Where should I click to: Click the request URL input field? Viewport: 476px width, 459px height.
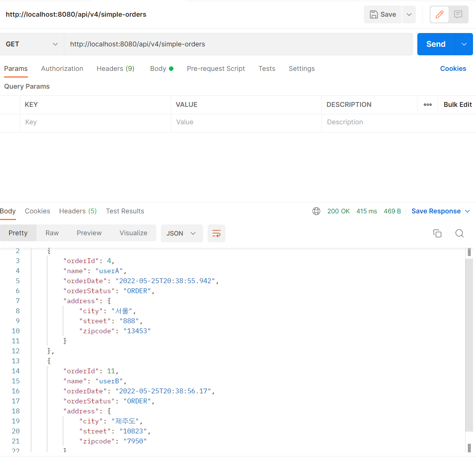tap(238, 44)
